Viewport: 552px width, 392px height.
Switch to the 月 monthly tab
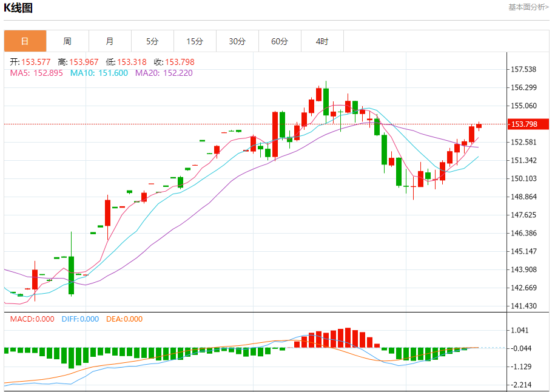(110, 41)
